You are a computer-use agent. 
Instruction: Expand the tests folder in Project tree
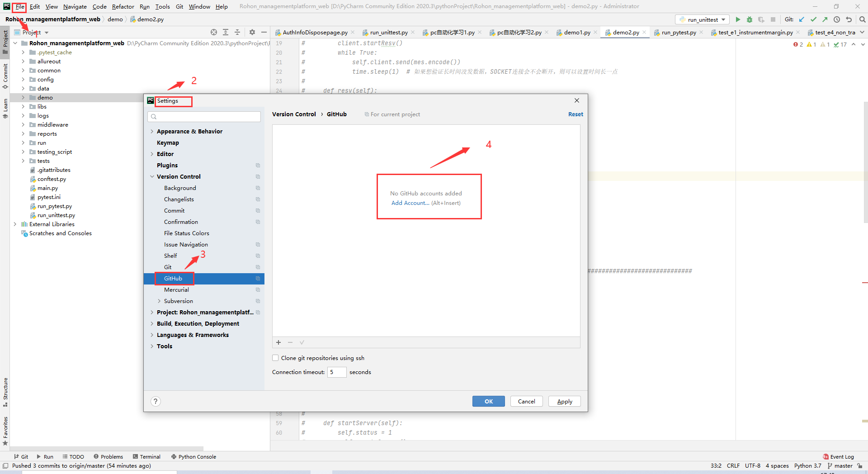pyautogui.click(x=23, y=161)
